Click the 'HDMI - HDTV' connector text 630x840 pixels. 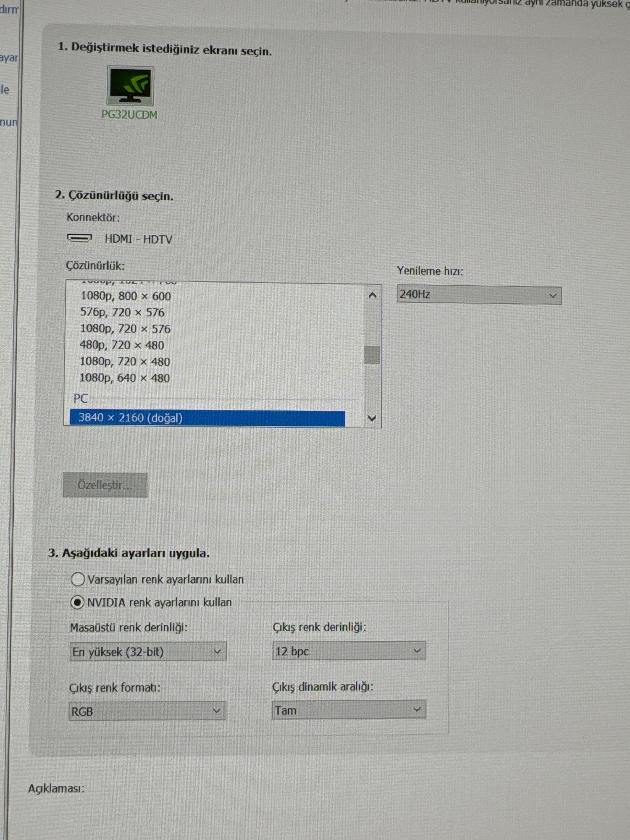coord(139,239)
